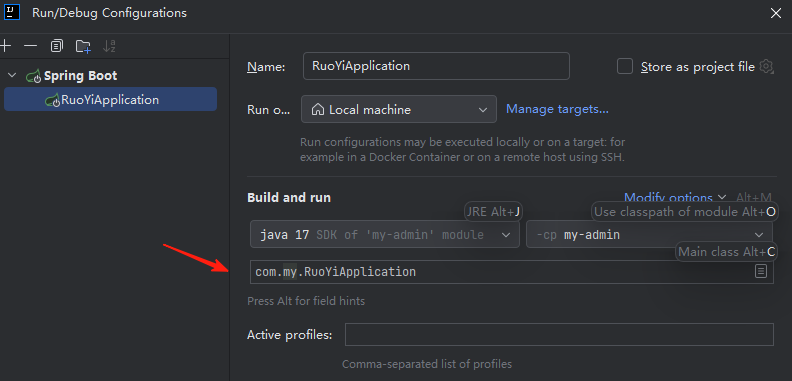
Task: Open the java 17 JRE dropdown
Action: [x=385, y=234]
